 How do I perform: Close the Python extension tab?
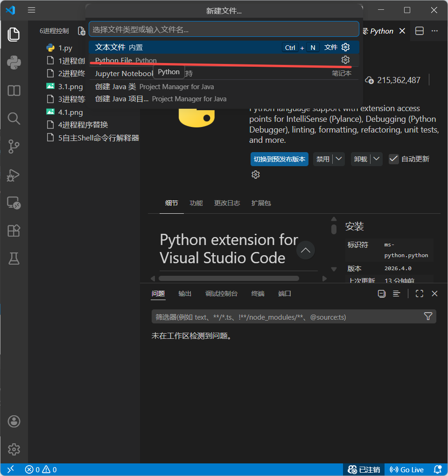point(402,31)
